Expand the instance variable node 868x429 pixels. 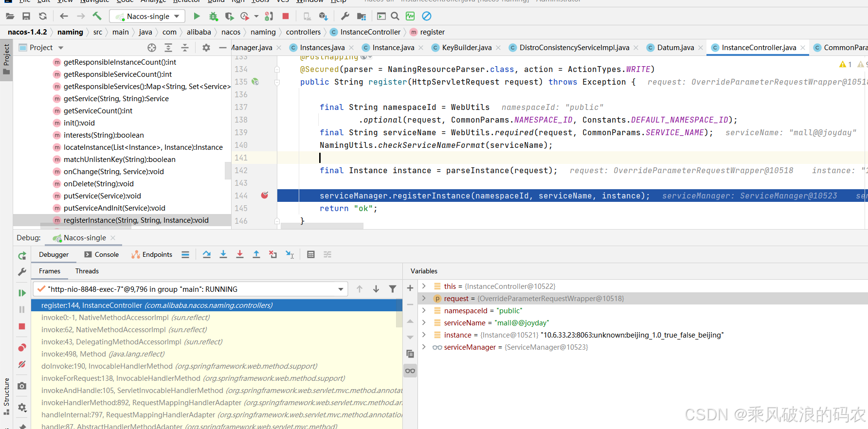click(424, 335)
